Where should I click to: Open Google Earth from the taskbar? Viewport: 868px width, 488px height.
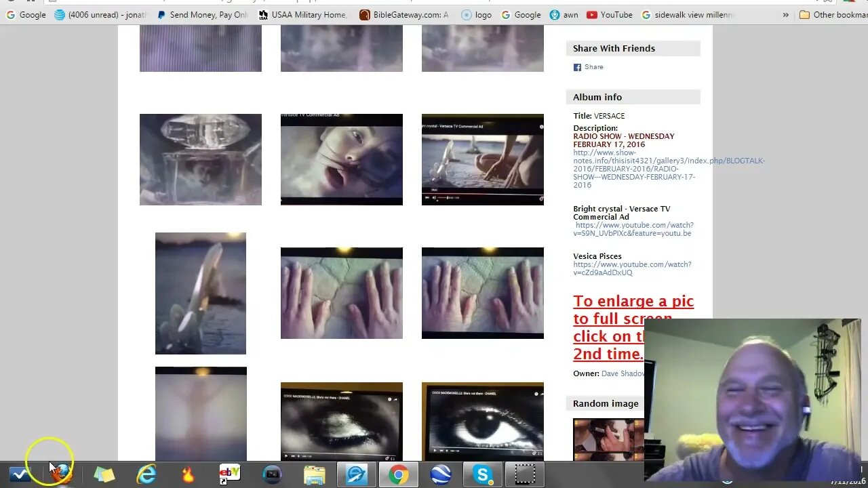point(441,474)
